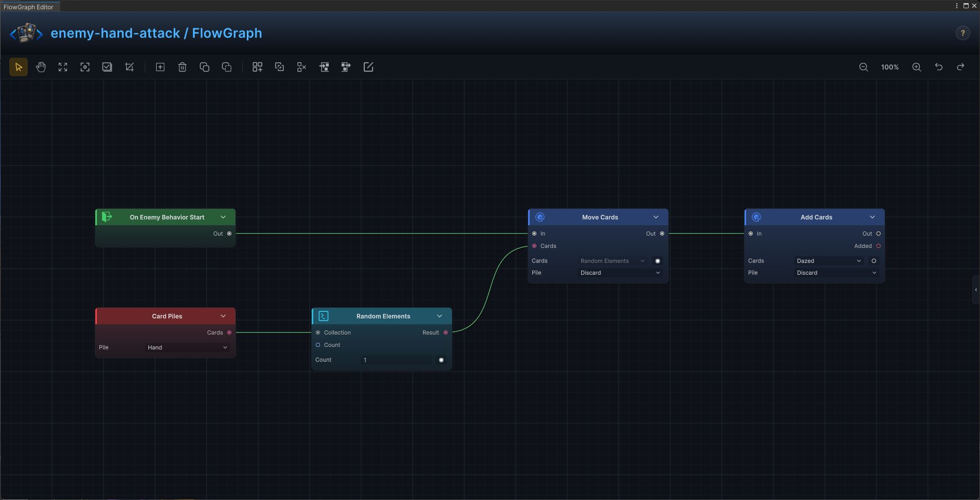980x500 pixels.
Task: Activate the hand pan tool
Action: click(41, 67)
